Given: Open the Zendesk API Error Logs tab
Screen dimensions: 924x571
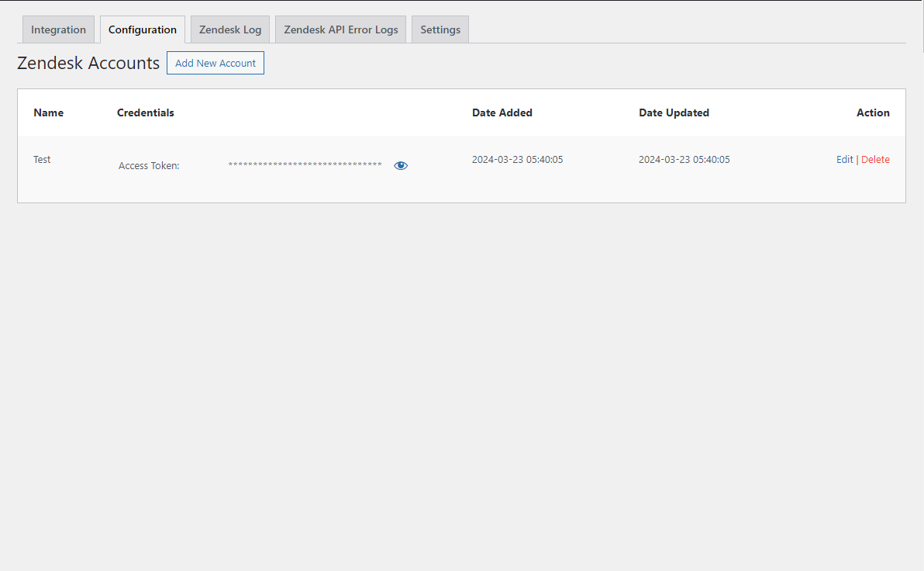Looking at the screenshot, I should click(x=340, y=29).
